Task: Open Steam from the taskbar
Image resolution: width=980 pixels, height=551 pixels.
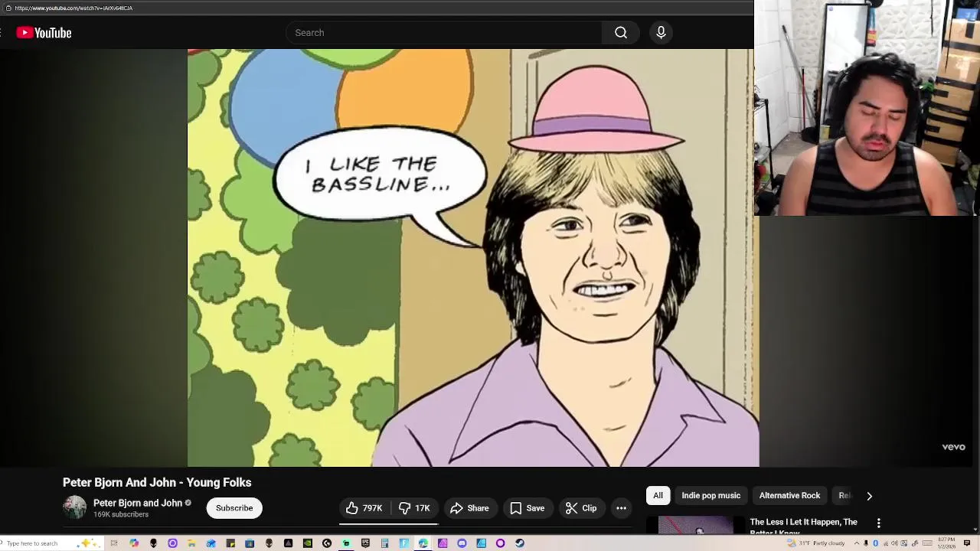Action: [520, 543]
